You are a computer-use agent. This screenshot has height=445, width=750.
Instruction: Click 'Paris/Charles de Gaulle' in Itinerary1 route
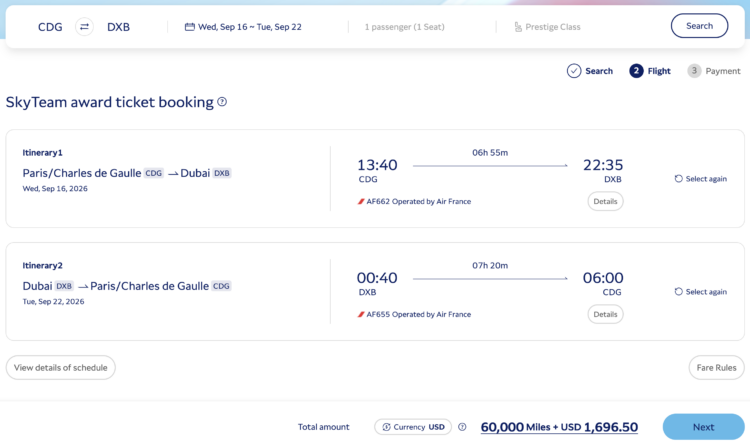pos(82,173)
